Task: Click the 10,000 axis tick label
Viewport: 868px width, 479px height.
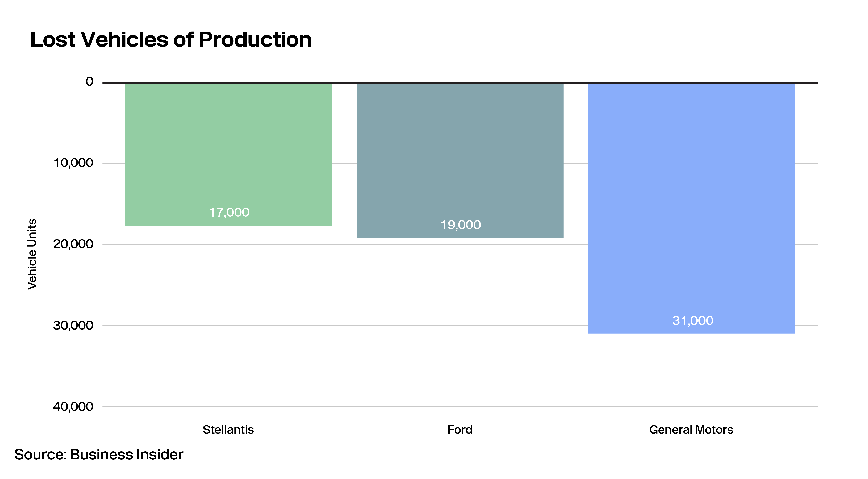Action: (73, 163)
